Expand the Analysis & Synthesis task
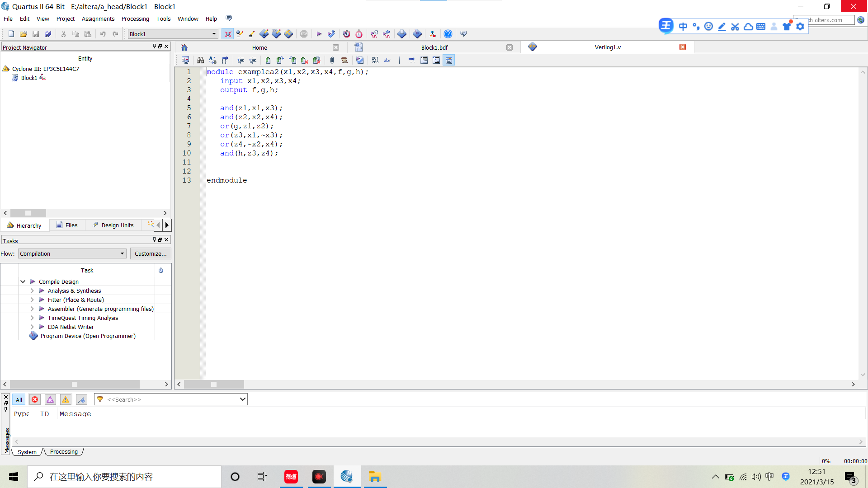 tap(32, 291)
